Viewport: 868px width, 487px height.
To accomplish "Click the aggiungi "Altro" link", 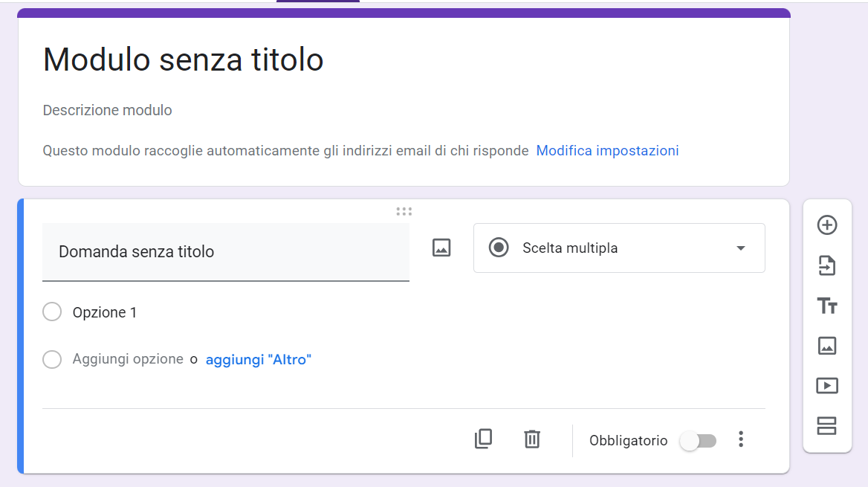I will coord(259,360).
